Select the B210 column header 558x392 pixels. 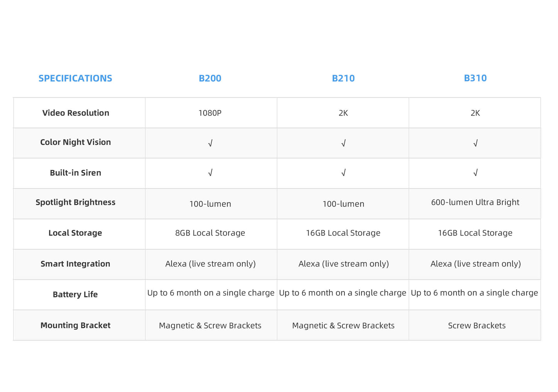point(343,78)
